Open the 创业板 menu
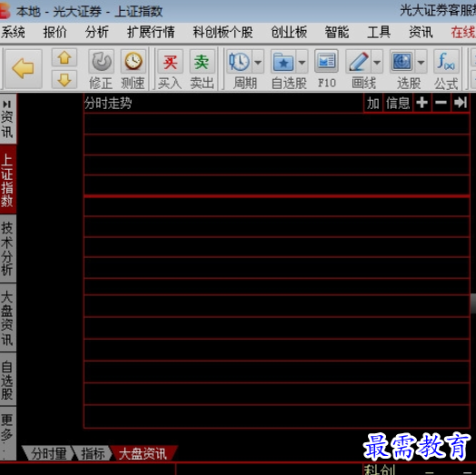Image resolution: width=476 pixels, height=475 pixels. (289, 32)
